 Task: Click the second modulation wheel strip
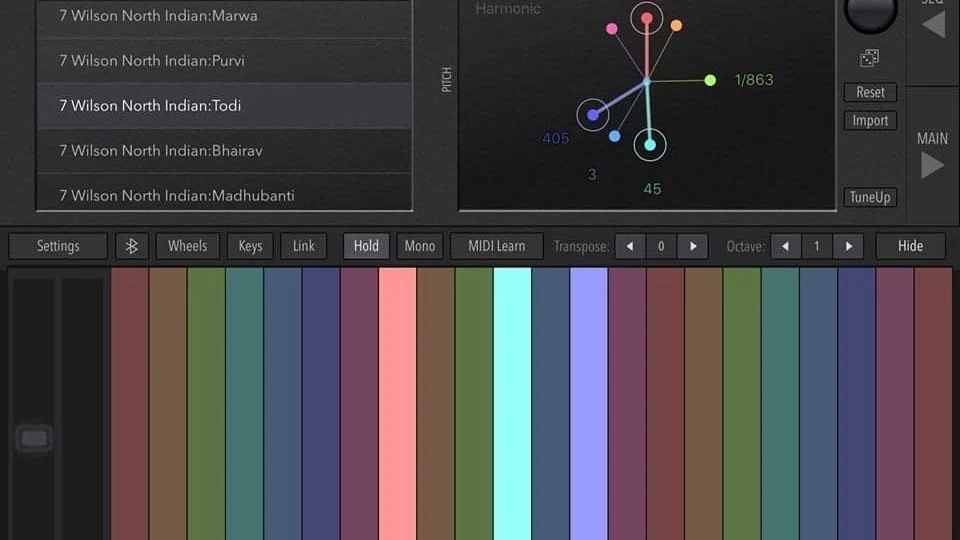tap(81, 409)
